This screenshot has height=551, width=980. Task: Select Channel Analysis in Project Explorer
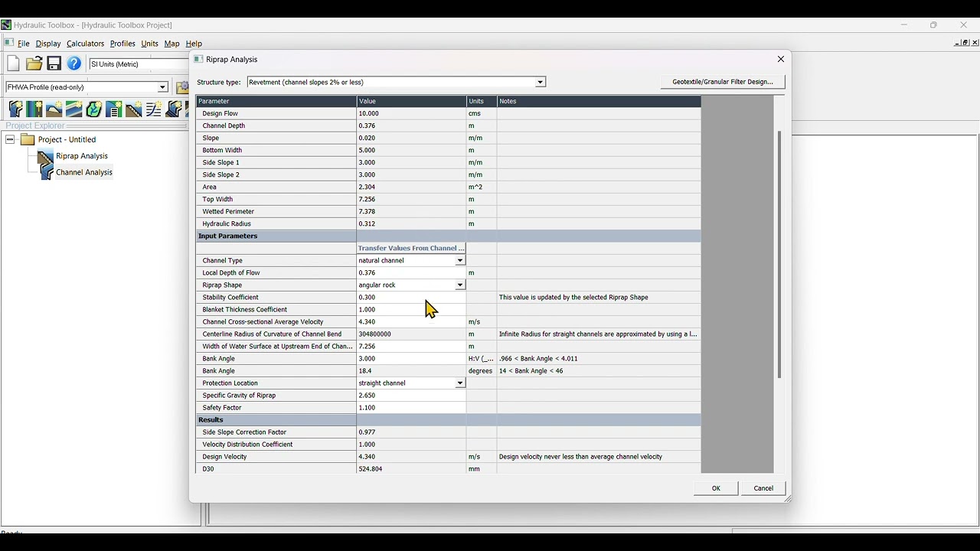tap(84, 172)
